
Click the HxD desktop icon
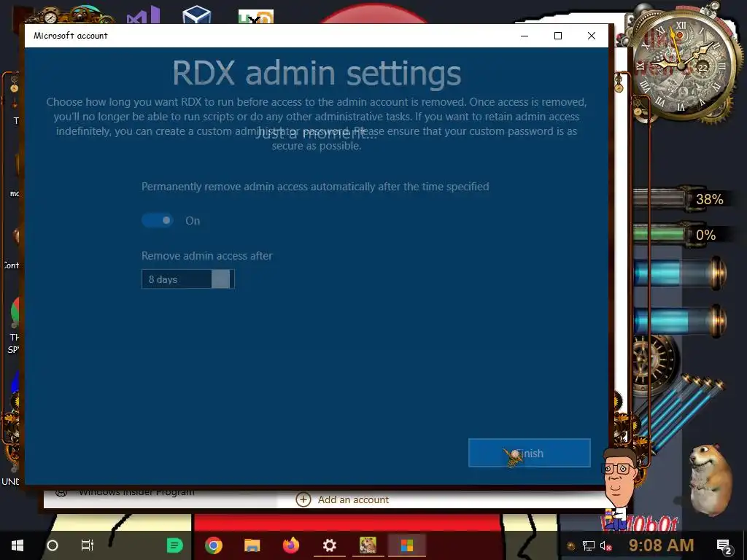coord(256,16)
